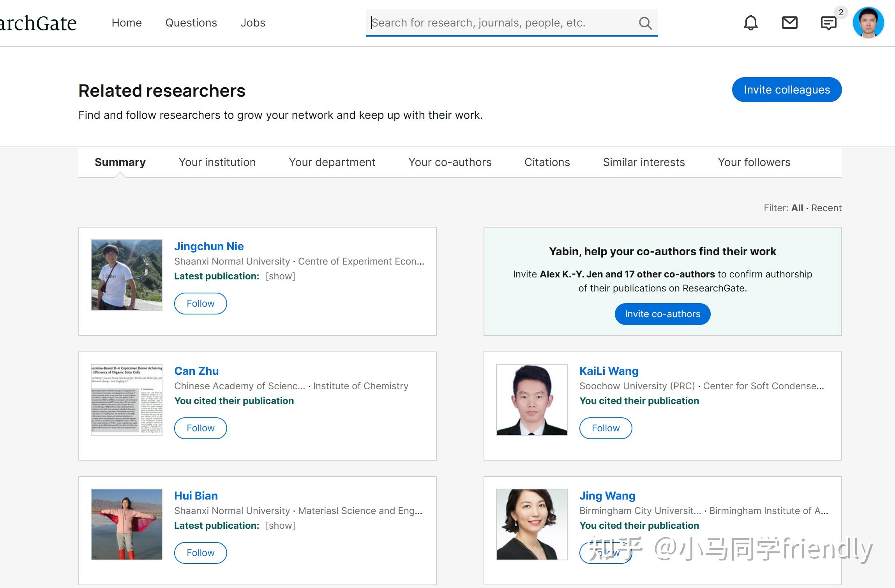Follow KaiLi Wang

pyautogui.click(x=605, y=428)
